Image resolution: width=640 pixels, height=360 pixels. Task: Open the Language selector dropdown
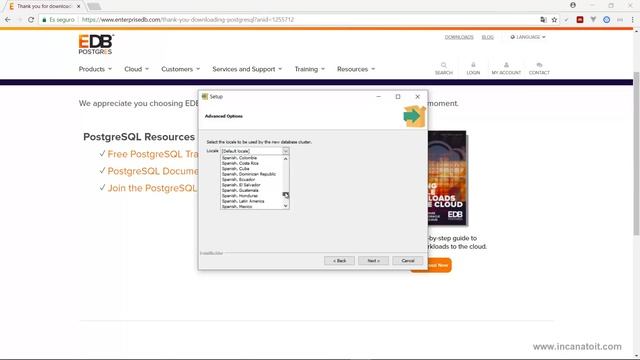[x=528, y=37]
